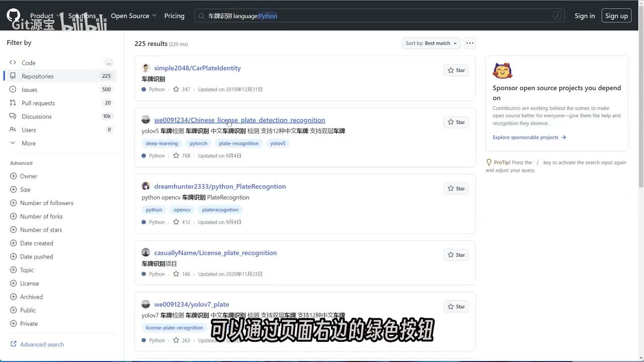Open the Pricing page
Image resolution: width=644 pixels, height=362 pixels.
point(174,16)
